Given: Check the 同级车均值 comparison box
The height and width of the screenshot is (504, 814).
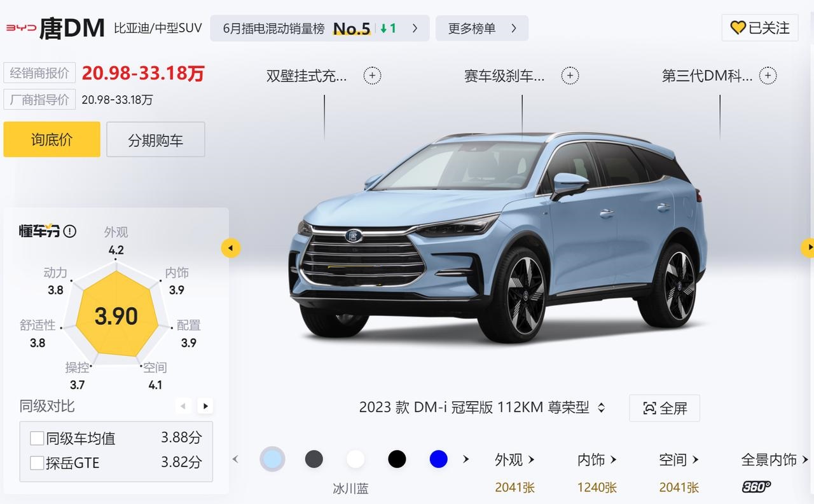Looking at the screenshot, I should point(37,439).
